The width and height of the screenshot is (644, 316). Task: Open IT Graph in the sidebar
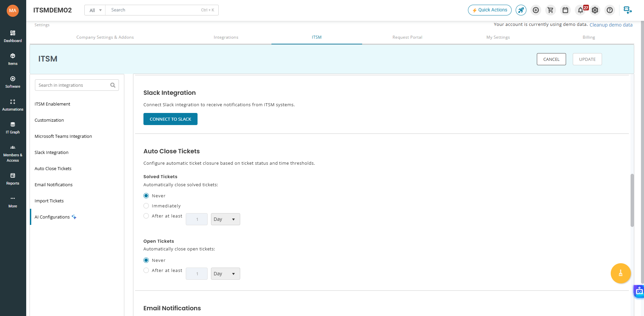(x=13, y=128)
